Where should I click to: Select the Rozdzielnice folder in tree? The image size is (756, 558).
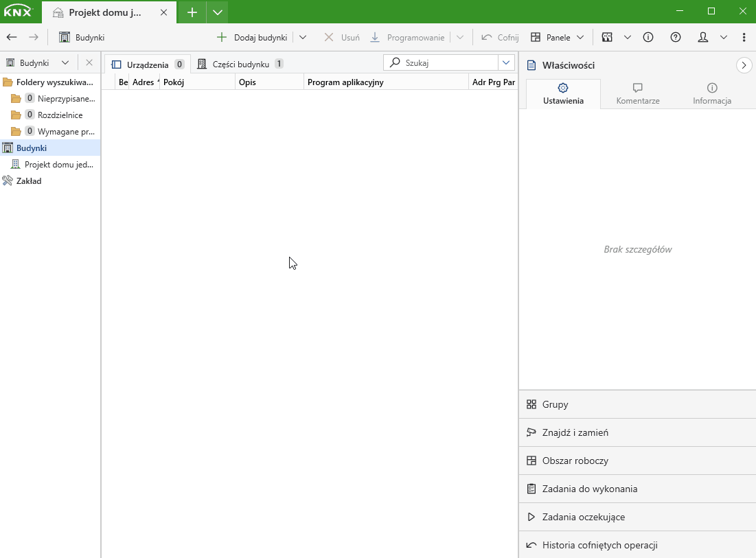(60, 115)
